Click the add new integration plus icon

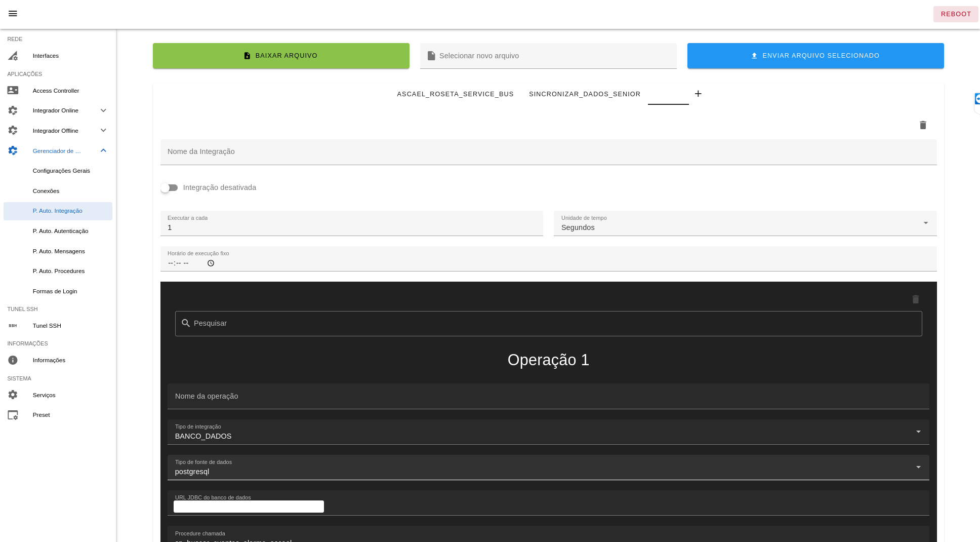698,94
